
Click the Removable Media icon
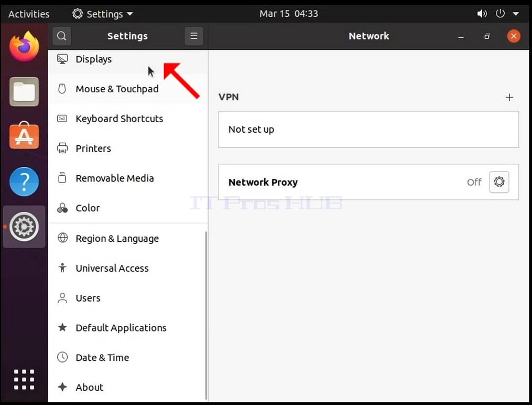(x=62, y=178)
